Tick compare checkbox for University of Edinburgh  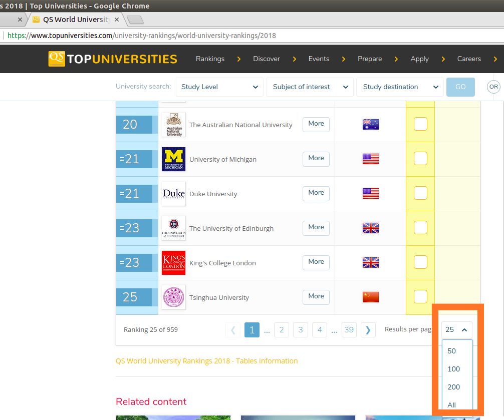point(420,227)
